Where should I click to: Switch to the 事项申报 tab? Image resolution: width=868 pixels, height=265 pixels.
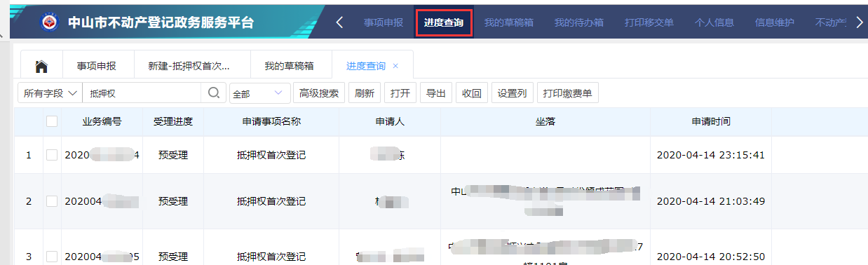coord(97,66)
